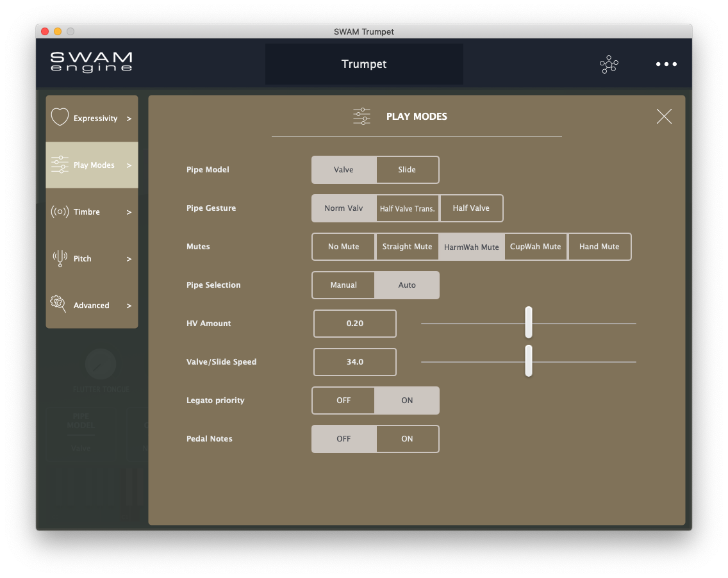This screenshot has width=728, height=578.
Task: Click the Advanced gear-wrench icon
Action: [58, 304]
